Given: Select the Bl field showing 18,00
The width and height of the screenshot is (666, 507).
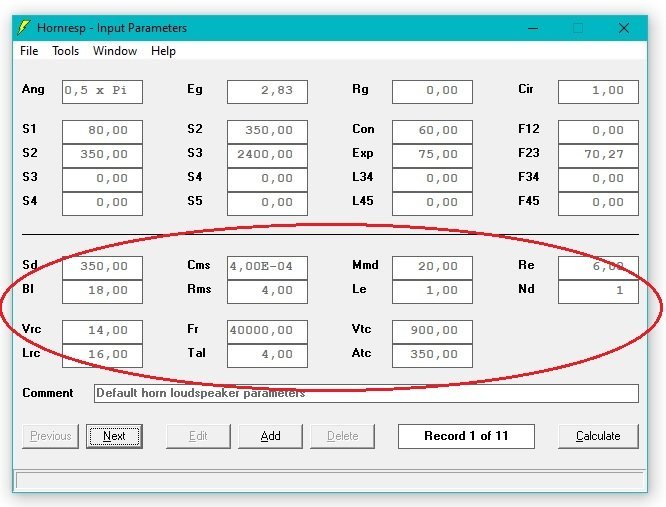Looking at the screenshot, I should pyautogui.click(x=102, y=292).
